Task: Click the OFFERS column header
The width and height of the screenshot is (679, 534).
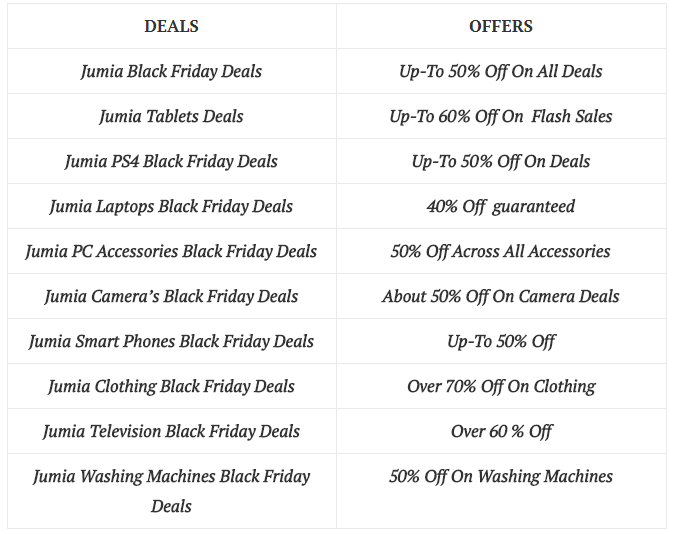Action: pyautogui.click(x=501, y=26)
